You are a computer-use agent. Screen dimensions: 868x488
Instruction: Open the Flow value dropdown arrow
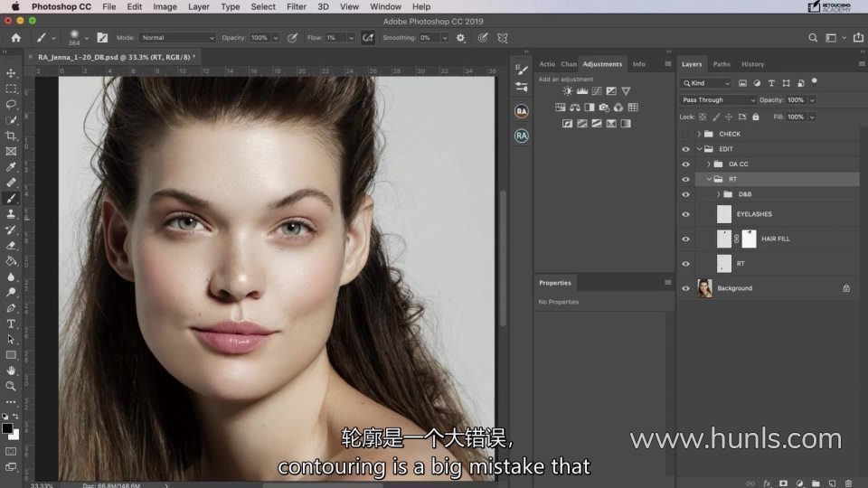351,38
